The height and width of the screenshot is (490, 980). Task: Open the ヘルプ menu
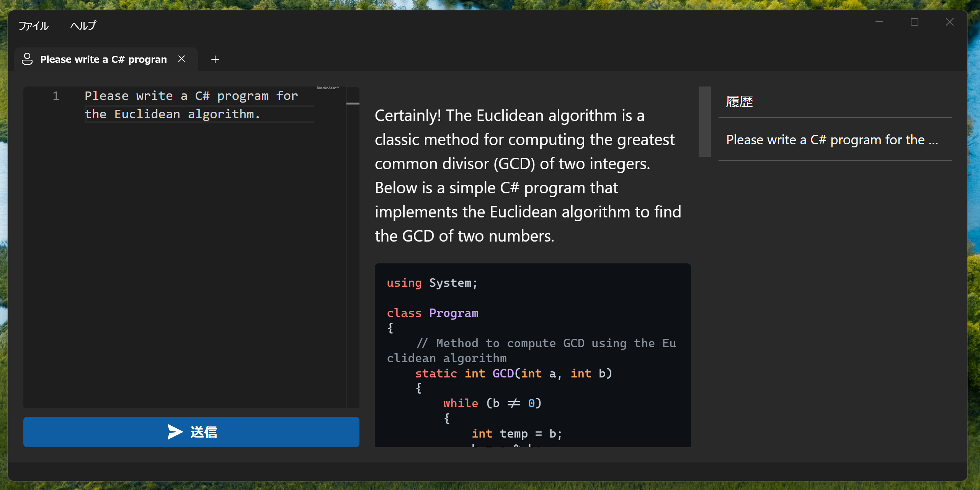click(83, 26)
